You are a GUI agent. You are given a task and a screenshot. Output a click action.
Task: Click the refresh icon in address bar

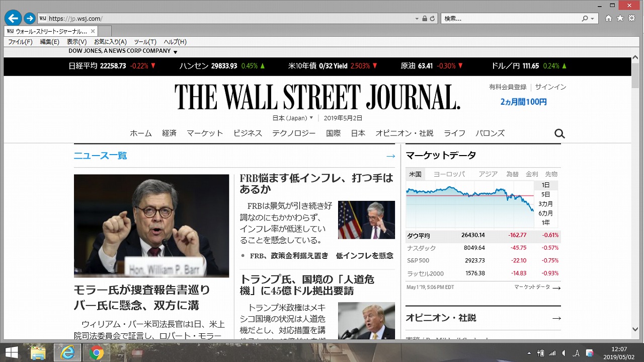coord(433,19)
